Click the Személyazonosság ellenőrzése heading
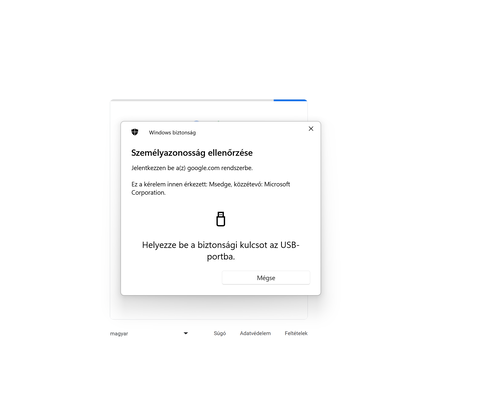 point(192,153)
